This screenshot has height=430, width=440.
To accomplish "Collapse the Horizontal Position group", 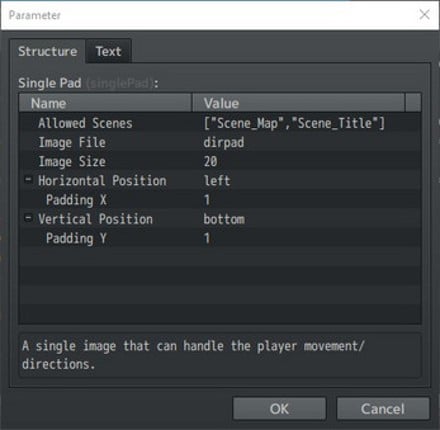I will click(x=29, y=180).
